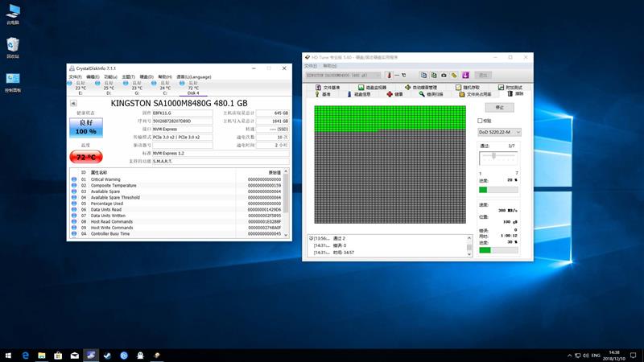Switch to HD Tune Health red cross tab

coord(394,94)
